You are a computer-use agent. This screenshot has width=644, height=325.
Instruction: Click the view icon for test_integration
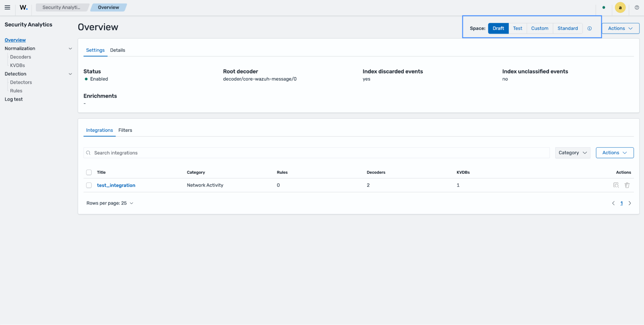pyautogui.click(x=616, y=185)
